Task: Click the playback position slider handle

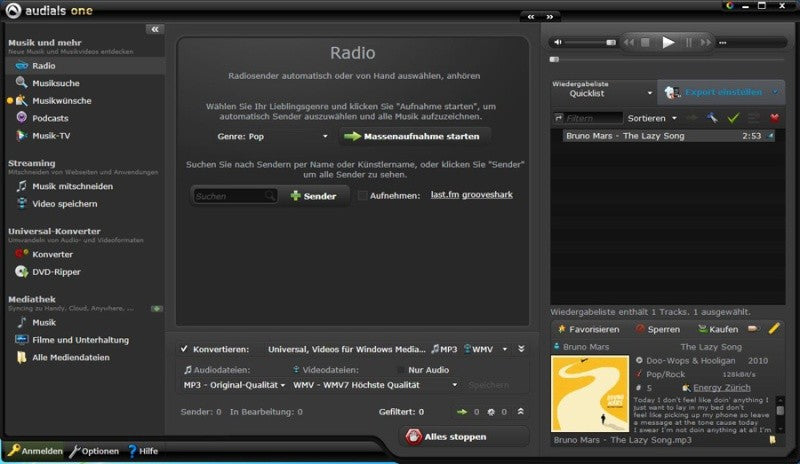Action: point(555,59)
